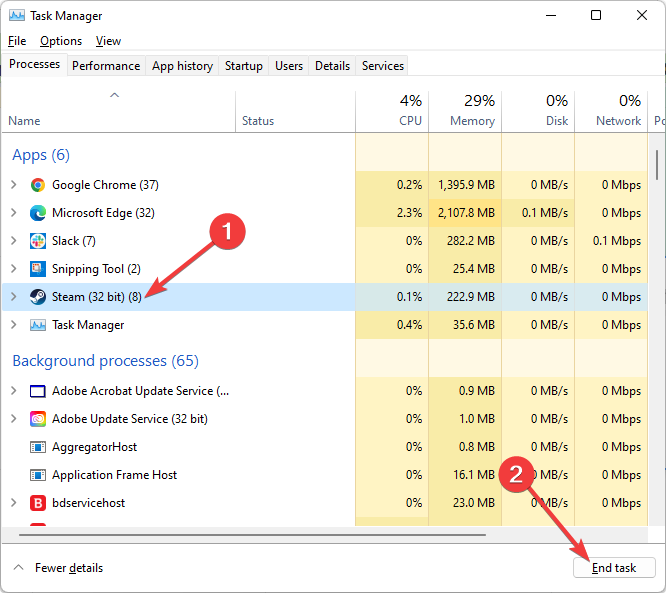Collapse view with Fewer details chevron
This screenshot has height=593, width=666.
click(18, 568)
